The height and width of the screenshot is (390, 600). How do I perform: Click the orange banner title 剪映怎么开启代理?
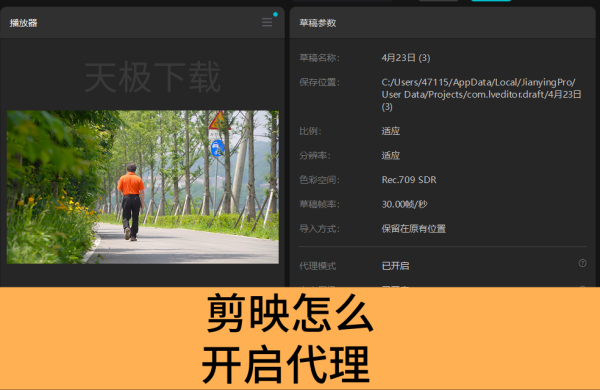[x=287, y=338]
